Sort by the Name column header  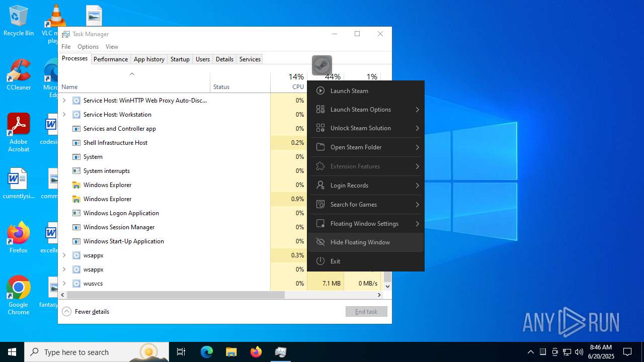click(134, 82)
